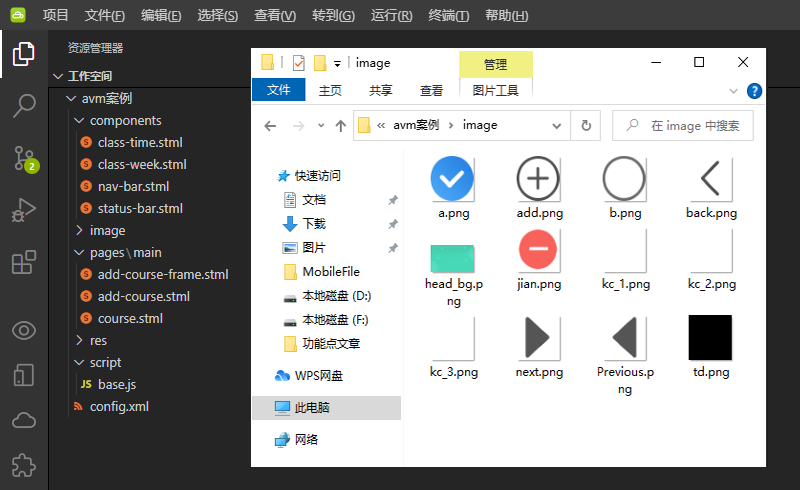The height and width of the screenshot is (490, 800).
Task: Open the 编辑(E) menu
Action: (161, 15)
